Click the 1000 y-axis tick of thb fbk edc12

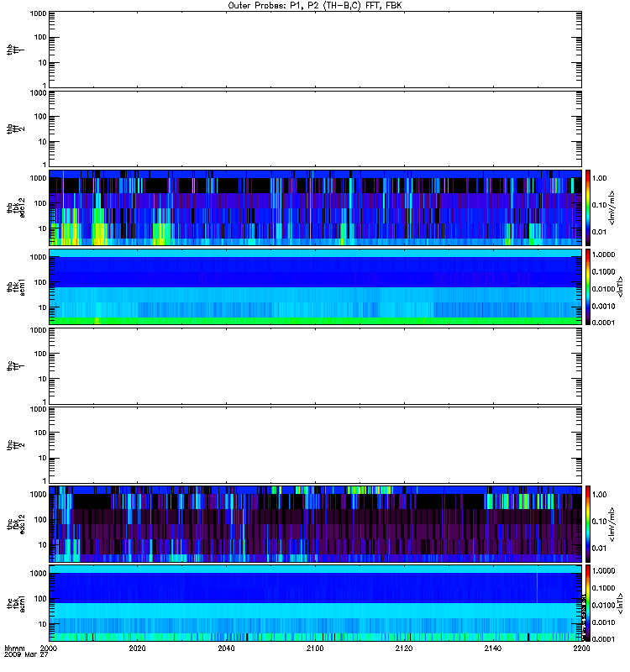[x=38, y=178]
